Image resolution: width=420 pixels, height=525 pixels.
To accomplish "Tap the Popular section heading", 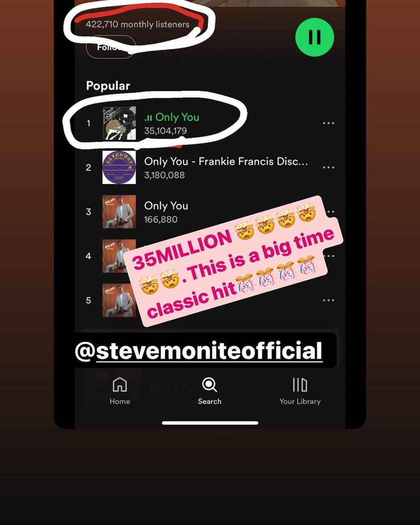I will coord(108,86).
